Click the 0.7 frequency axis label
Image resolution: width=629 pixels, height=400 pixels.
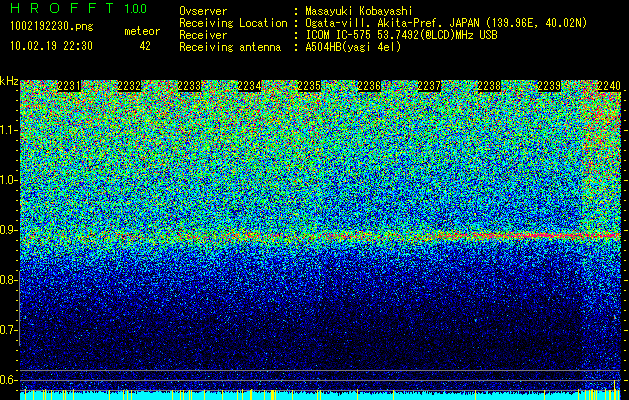pos(8,330)
